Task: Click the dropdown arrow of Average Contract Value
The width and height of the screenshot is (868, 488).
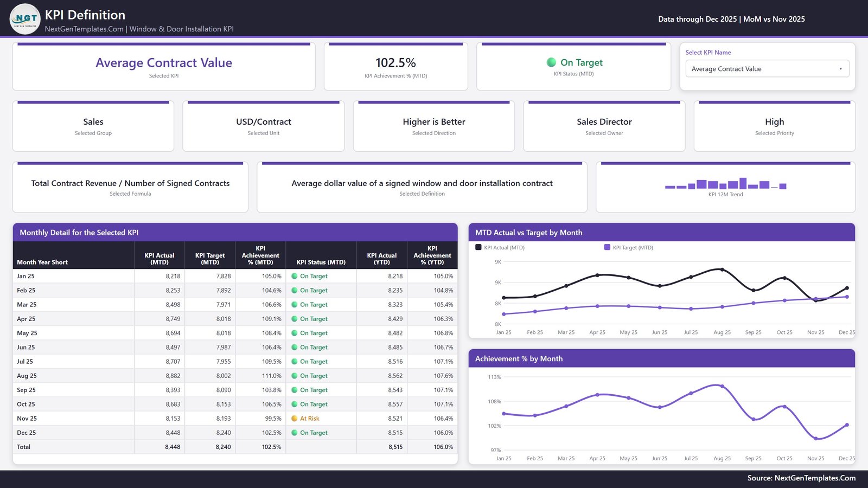Action: click(x=840, y=69)
